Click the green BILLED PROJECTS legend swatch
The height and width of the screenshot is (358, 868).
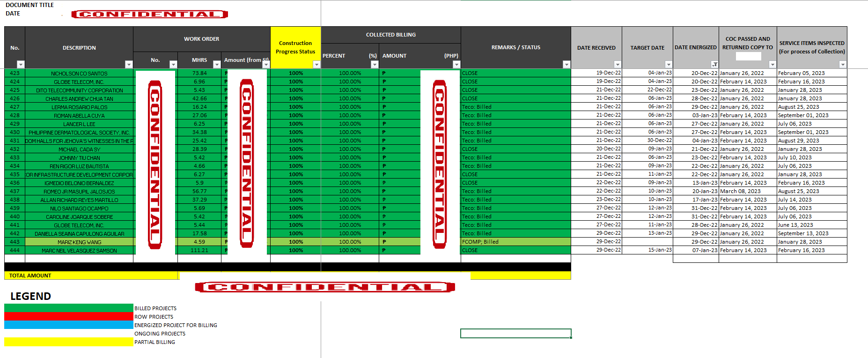tap(69, 308)
